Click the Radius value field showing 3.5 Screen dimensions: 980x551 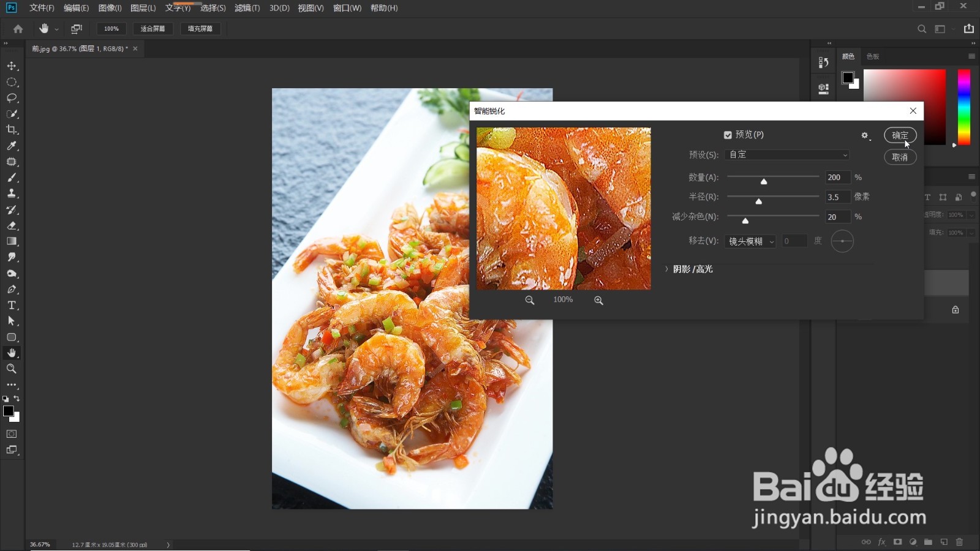click(x=837, y=197)
